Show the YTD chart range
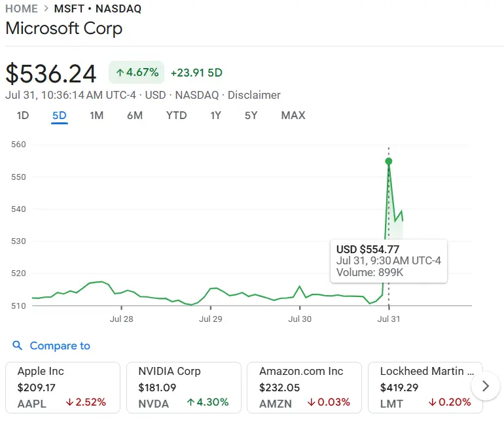Image resolution: width=504 pixels, height=422 pixels. [176, 116]
